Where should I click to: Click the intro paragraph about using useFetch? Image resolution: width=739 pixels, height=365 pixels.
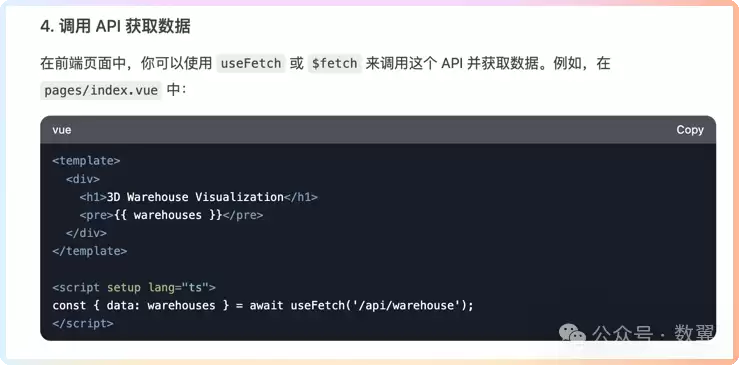[x=325, y=76]
